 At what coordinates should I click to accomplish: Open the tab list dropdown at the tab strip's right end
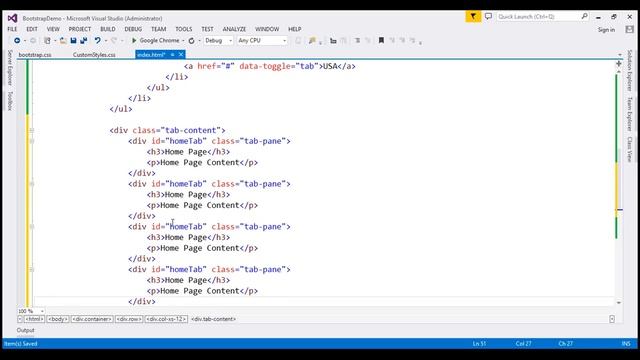(620, 55)
